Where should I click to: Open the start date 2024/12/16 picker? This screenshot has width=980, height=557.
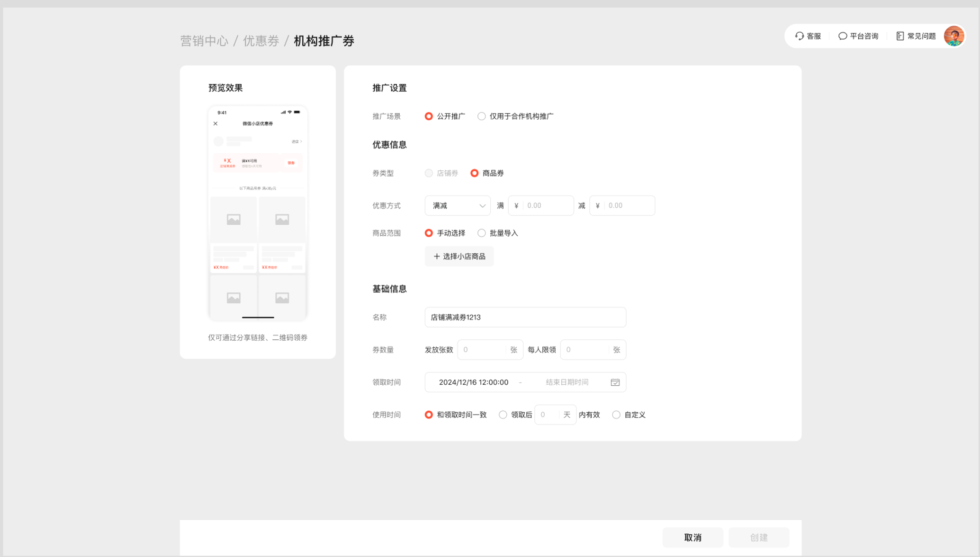(473, 382)
